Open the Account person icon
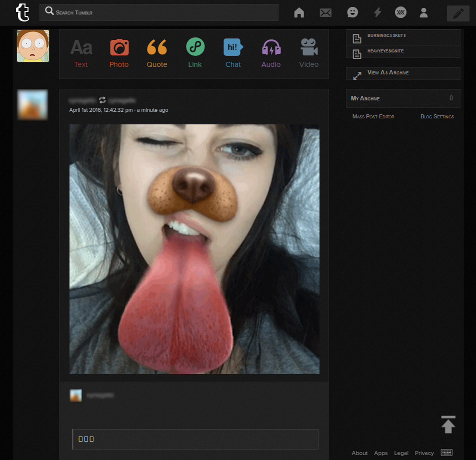 pyautogui.click(x=423, y=13)
